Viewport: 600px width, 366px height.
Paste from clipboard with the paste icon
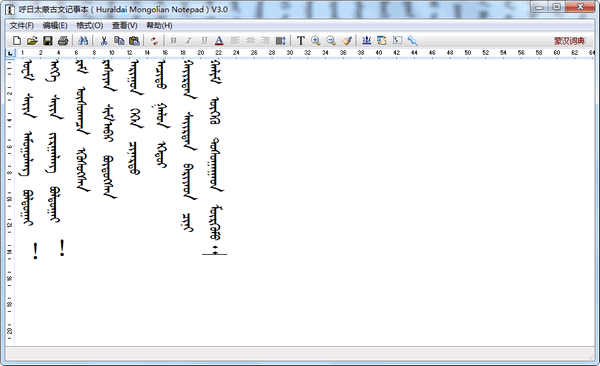(x=134, y=41)
